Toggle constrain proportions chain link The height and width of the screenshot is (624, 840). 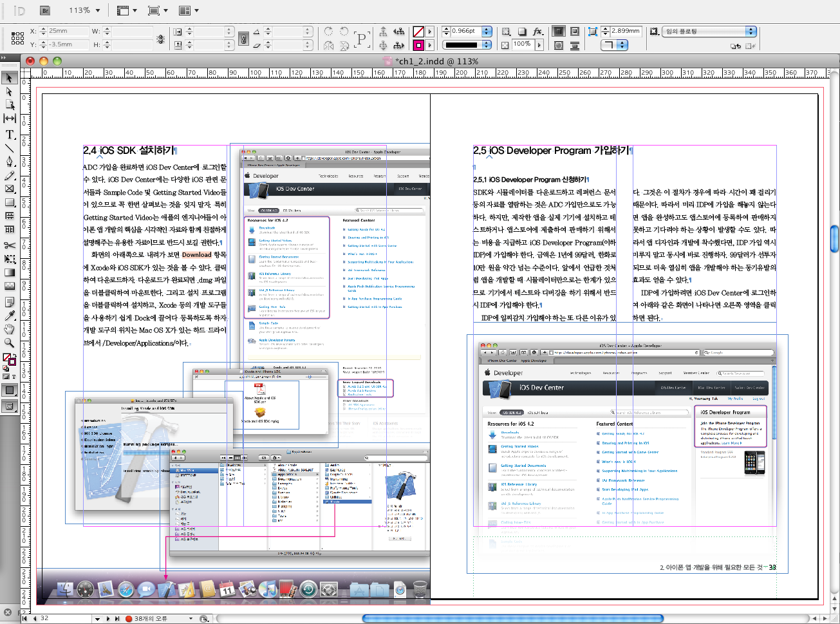(243, 38)
